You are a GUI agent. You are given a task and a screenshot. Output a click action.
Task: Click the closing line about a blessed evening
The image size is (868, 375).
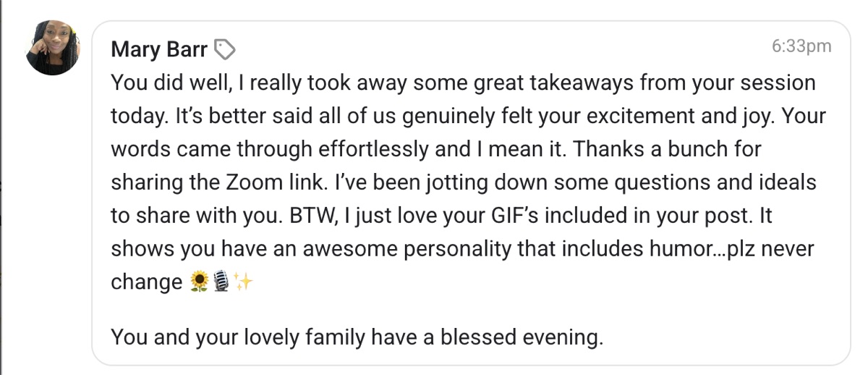(x=357, y=337)
